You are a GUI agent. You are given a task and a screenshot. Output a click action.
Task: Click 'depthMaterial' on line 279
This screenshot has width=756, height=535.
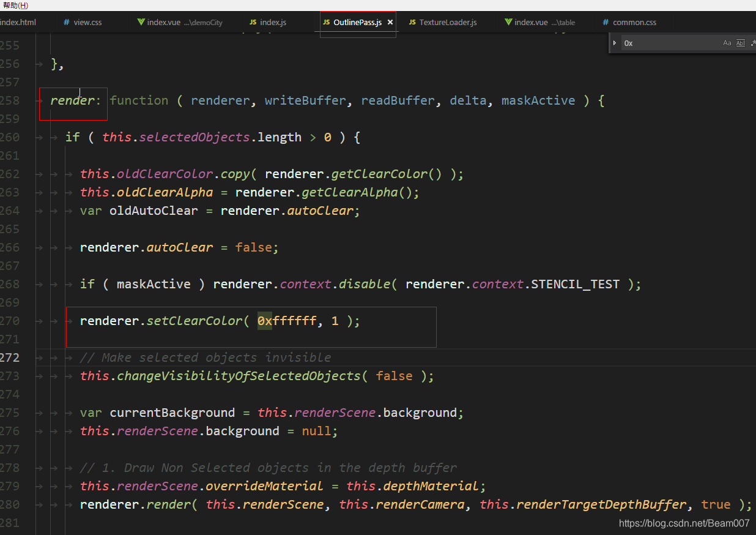[x=431, y=486]
